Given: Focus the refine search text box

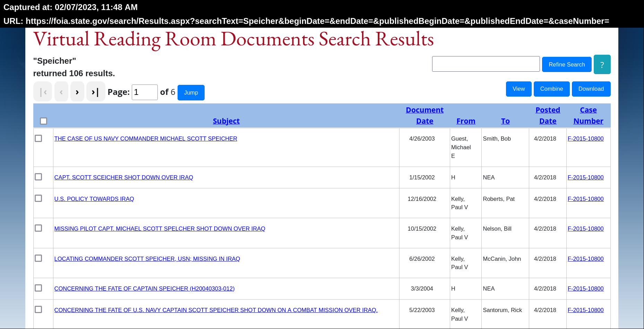Looking at the screenshot, I should [x=486, y=64].
